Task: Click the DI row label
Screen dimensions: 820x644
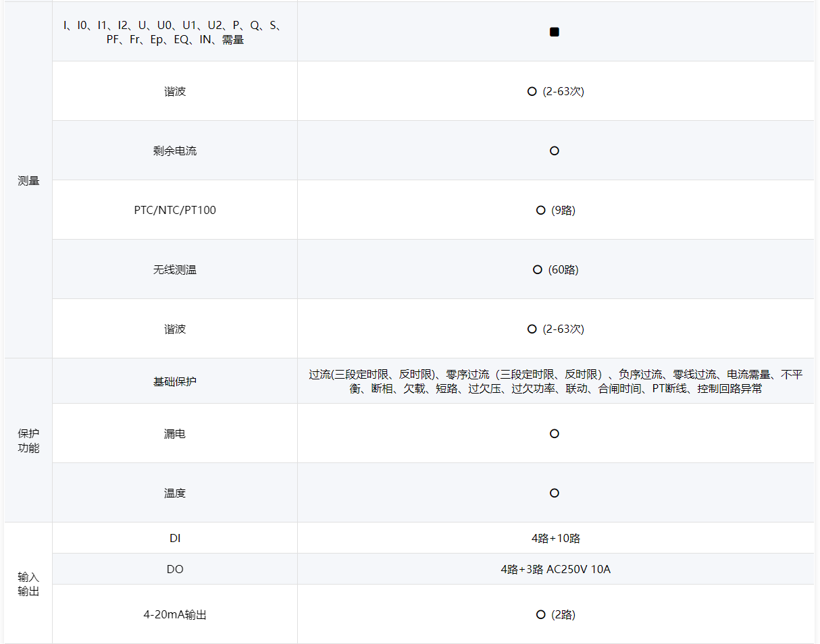Action: (175, 539)
